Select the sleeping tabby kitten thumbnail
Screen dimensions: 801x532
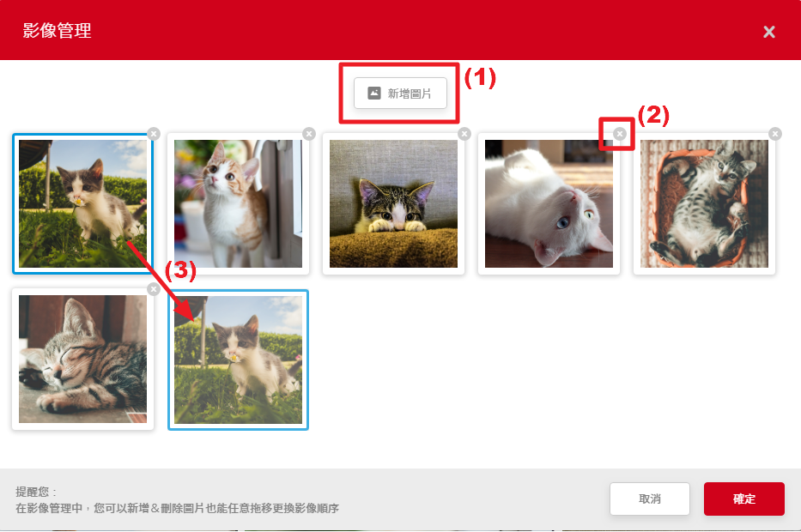(x=82, y=359)
